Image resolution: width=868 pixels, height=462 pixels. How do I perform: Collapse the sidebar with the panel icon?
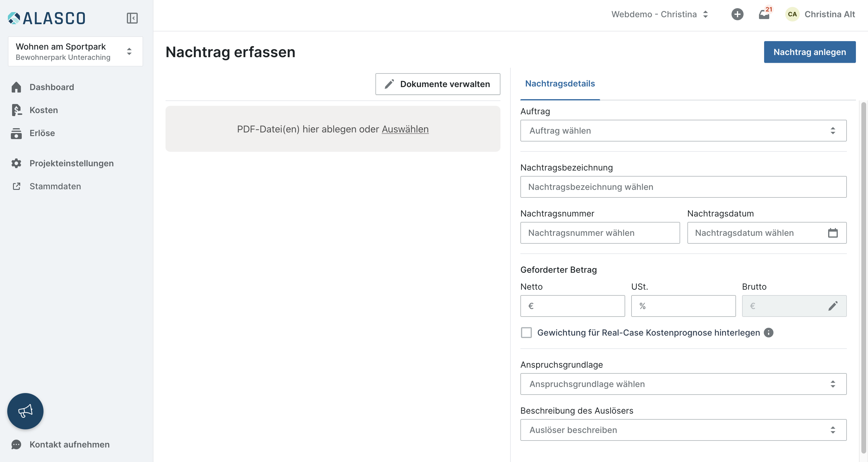[132, 18]
